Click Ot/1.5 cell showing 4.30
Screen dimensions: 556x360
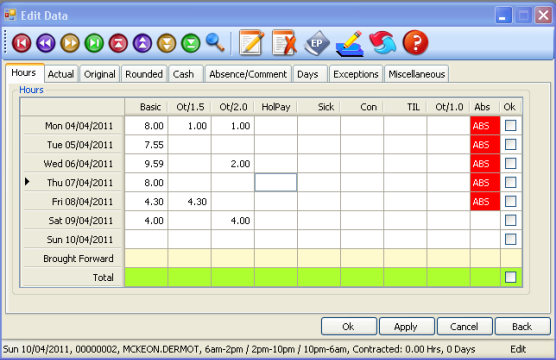pyautogui.click(x=189, y=201)
